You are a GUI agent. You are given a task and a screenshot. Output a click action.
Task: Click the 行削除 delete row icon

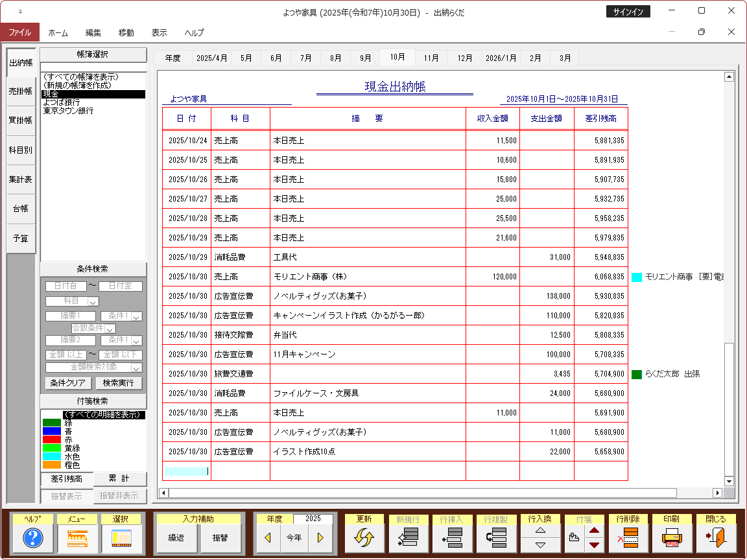click(x=628, y=538)
